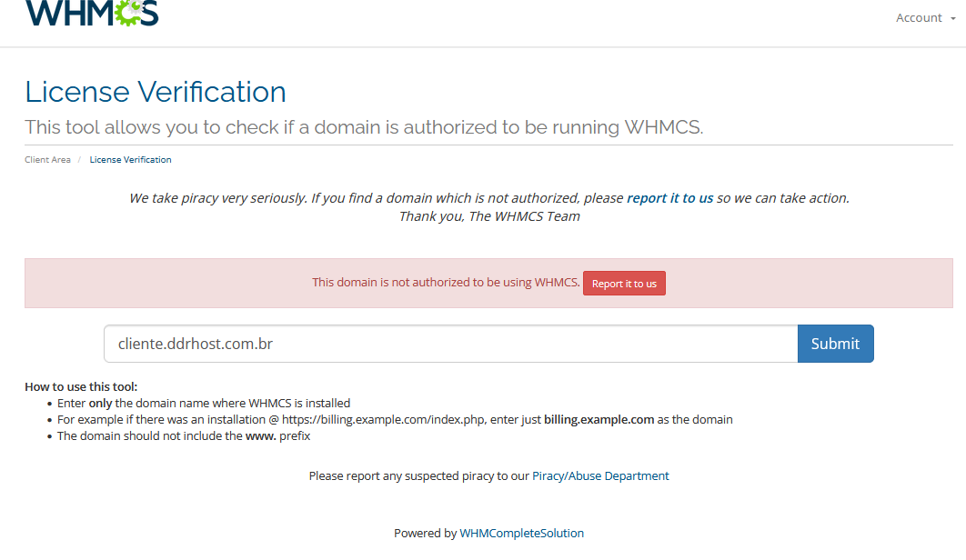The image size is (966, 560).
Task: Go to Client Area breadcrumb
Action: point(47,160)
